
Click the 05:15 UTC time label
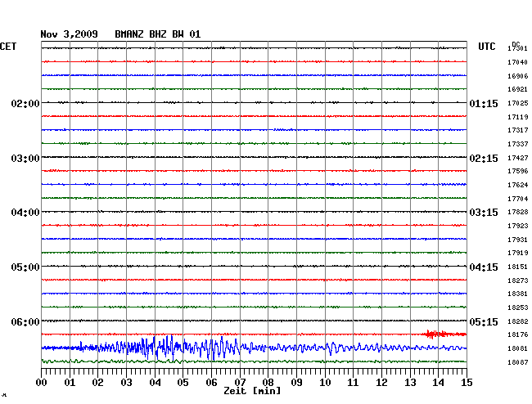tap(484, 321)
